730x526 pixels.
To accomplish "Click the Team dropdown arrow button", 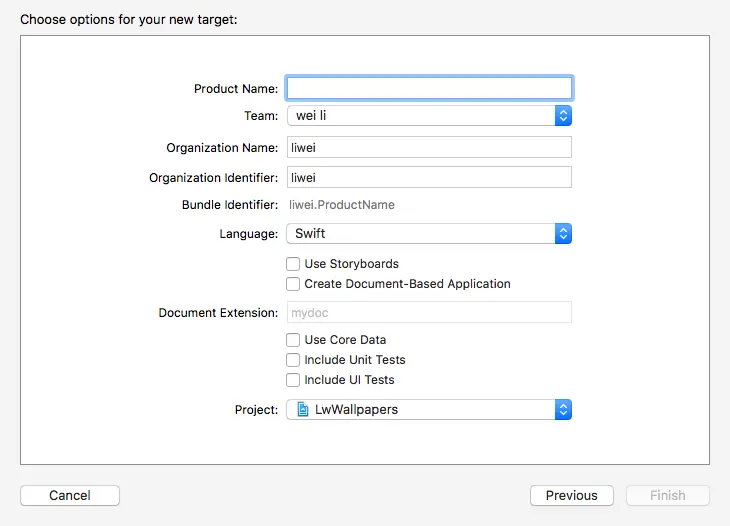I will pyautogui.click(x=563, y=116).
